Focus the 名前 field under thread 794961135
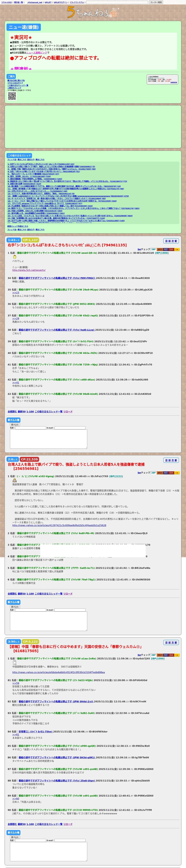This screenshot has width=186, height=868. tap(30, 428)
